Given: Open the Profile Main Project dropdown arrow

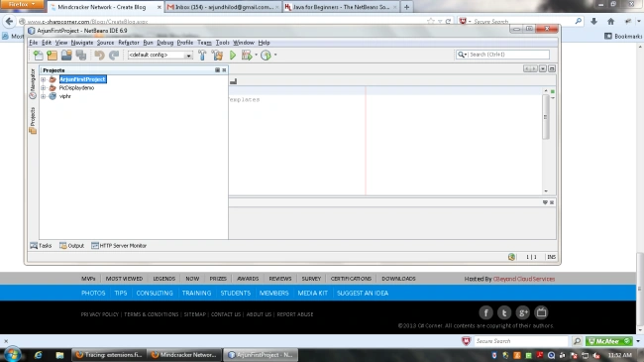Looking at the screenshot, I should [275, 55].
